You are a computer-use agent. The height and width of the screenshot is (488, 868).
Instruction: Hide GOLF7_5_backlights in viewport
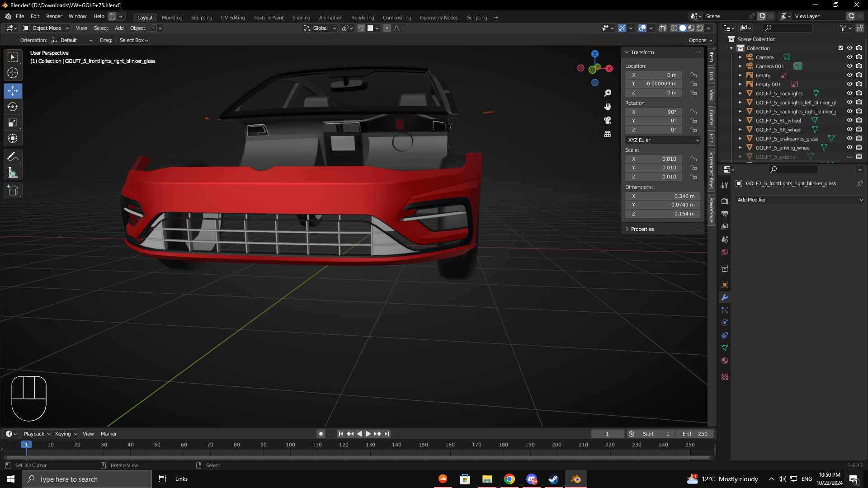pyautogui.click(x=849, y=94)
